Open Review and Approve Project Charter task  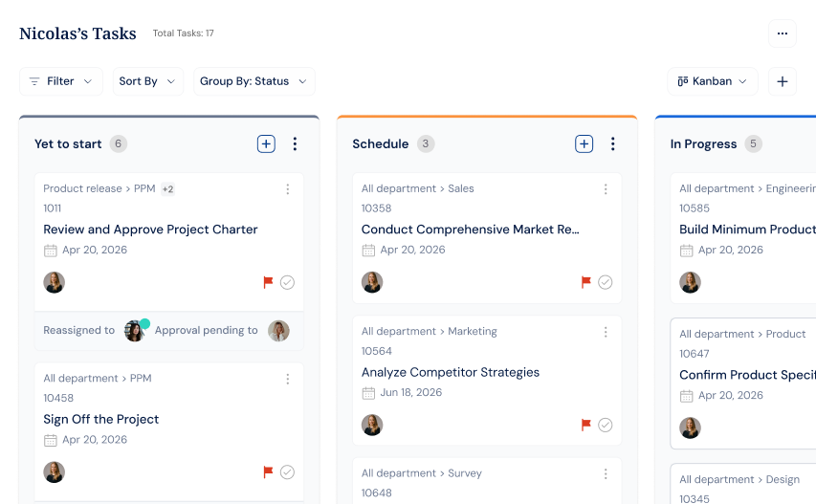[x=150, y=230]
